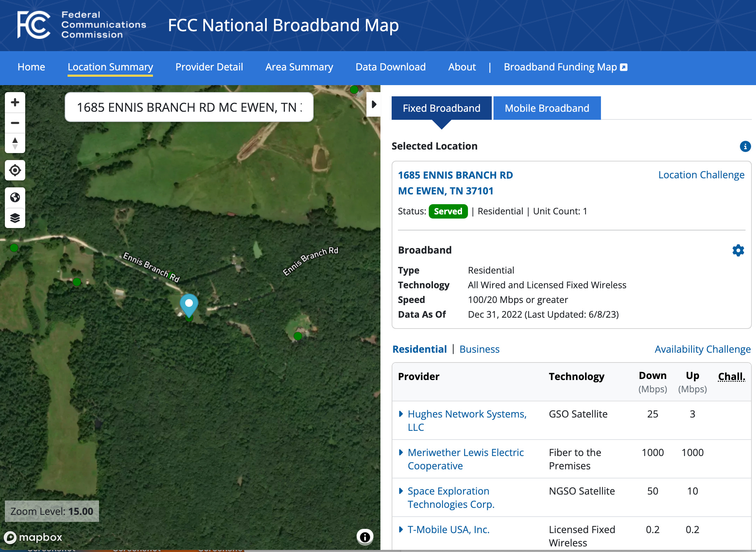Screen dimensions: 756x552
Task: Click the address search input field
Action: pyautogui.click(x=189, y=107)
